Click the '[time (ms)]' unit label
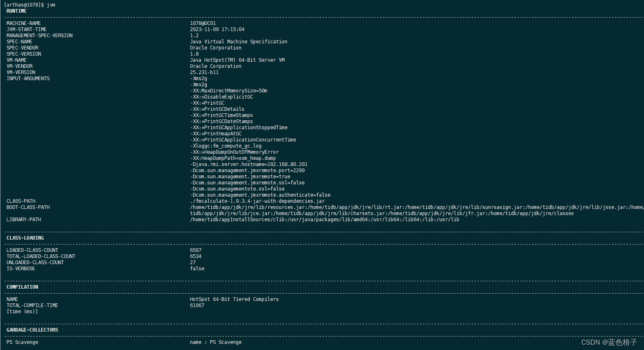The image size is (644, 350). 22,312
